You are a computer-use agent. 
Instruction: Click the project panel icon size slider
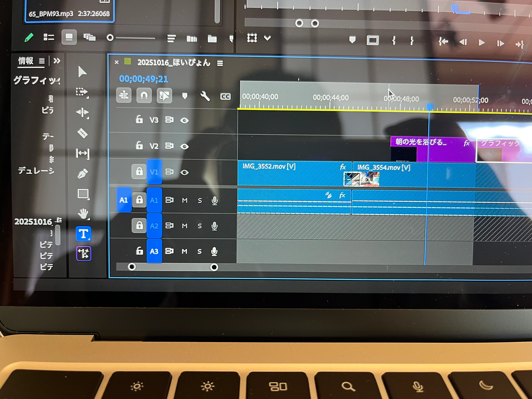pyautogui.click(x=110, y=38)
